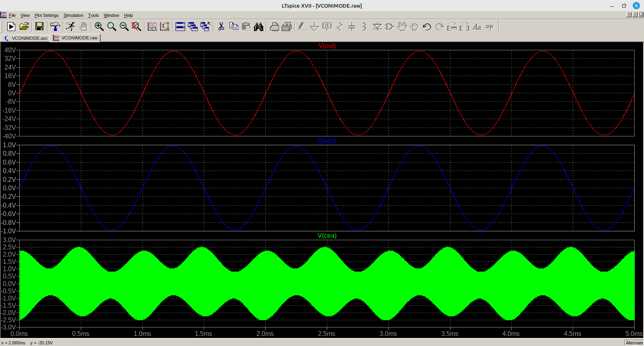This screenshot has height=346, width=644.
Task: Open the Window menu
Action: click(x=111, y=15)
